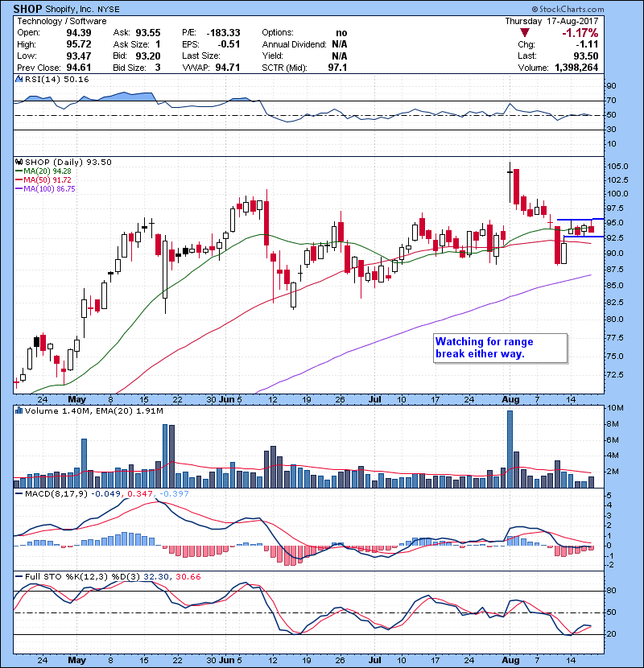Click the dark blue MACD legend line marker
The width and height of the screenshot is (644, 668).
click(19, 494)
